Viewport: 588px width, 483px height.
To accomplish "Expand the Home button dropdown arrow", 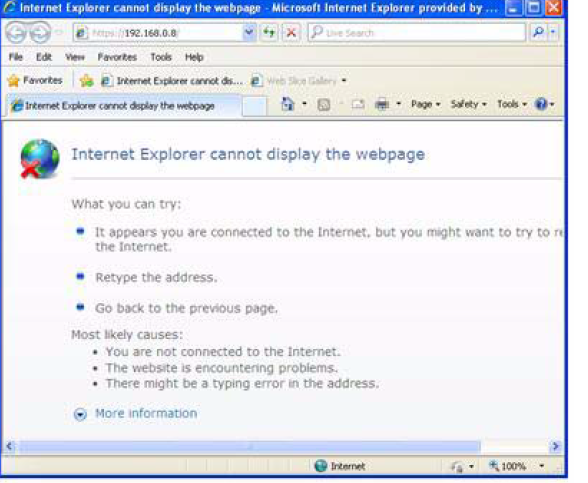I will tap(304, 104).
